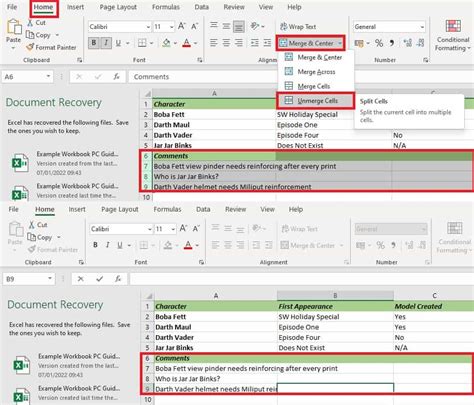474x405 pixels.
Task: Increase font size in upper Excel ribbon
Action: tap(182, 26)
